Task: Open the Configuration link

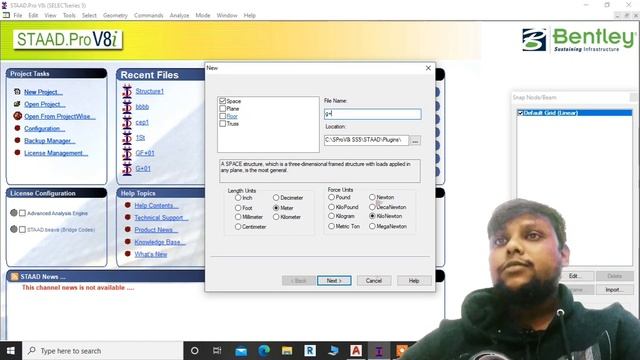Action: 44,129
